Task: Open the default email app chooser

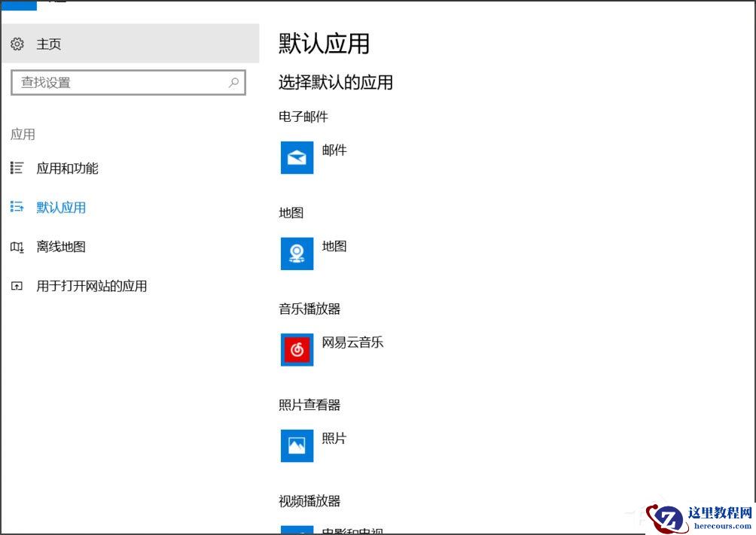Action: [316, 157]
